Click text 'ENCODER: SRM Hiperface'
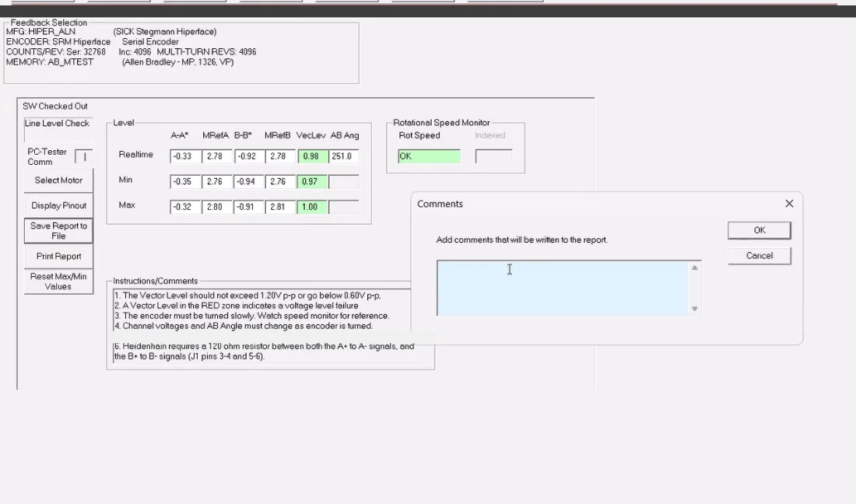Viewport: 856px width, 504px height. pyautogui.click(x=58, y=41)
